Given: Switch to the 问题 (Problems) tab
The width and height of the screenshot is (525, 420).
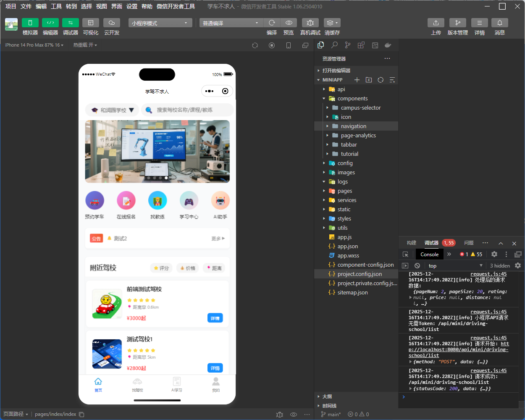Looking at the screenshot, I should pyautogui.click(x=470, y=243).
